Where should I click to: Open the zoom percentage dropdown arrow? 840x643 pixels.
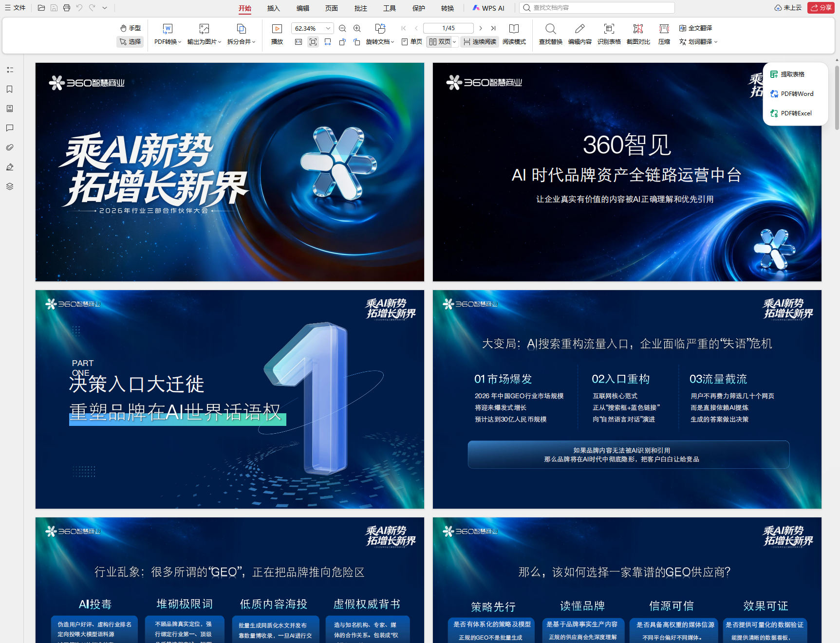tap(328, 28)
